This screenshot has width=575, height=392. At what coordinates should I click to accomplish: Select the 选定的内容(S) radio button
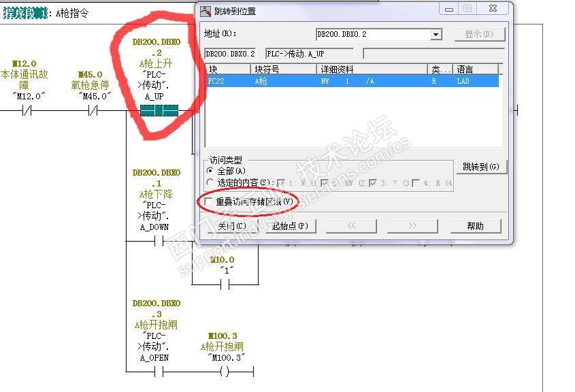point(210,182)
